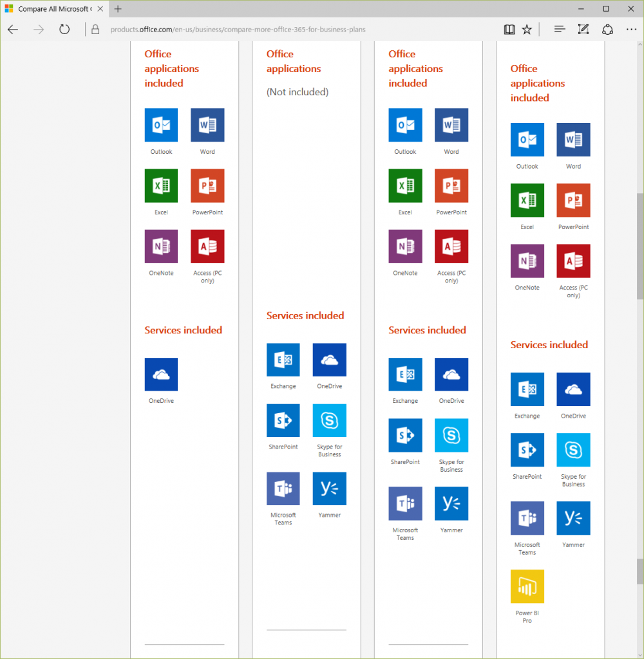644x659 pixels.
Task: Select the PowerPoint icon in the first plan column
Action: 207,185
